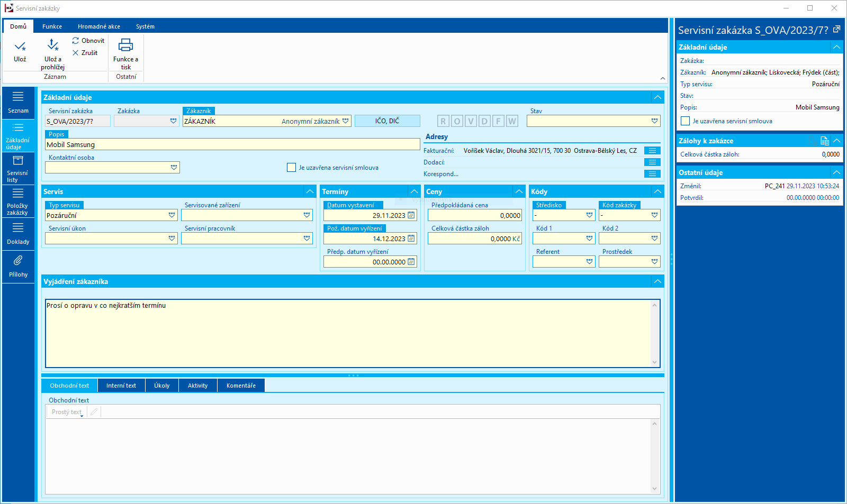Switch to the Komentáře tab
Viewport: 847px width, 504px height.
click(x=241, y=386)
